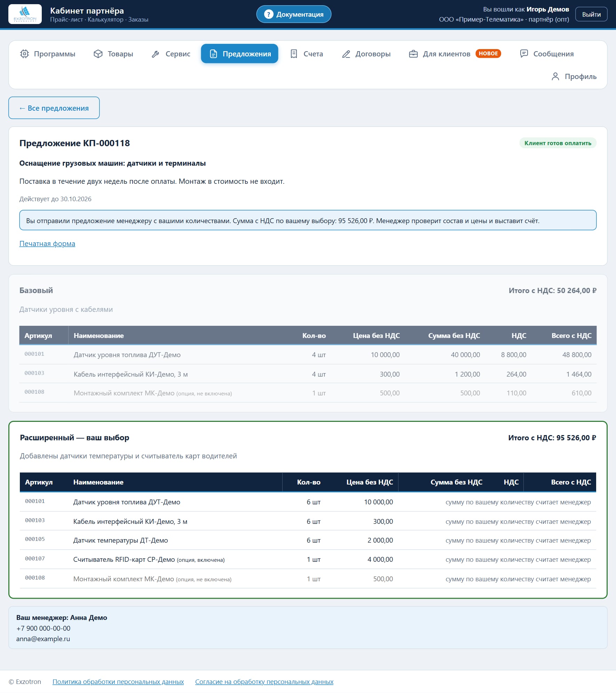Screen dimensions: 616x693
Task: Click the Клиент готов оплатить status badge
Action: click(x=558, y=143)
